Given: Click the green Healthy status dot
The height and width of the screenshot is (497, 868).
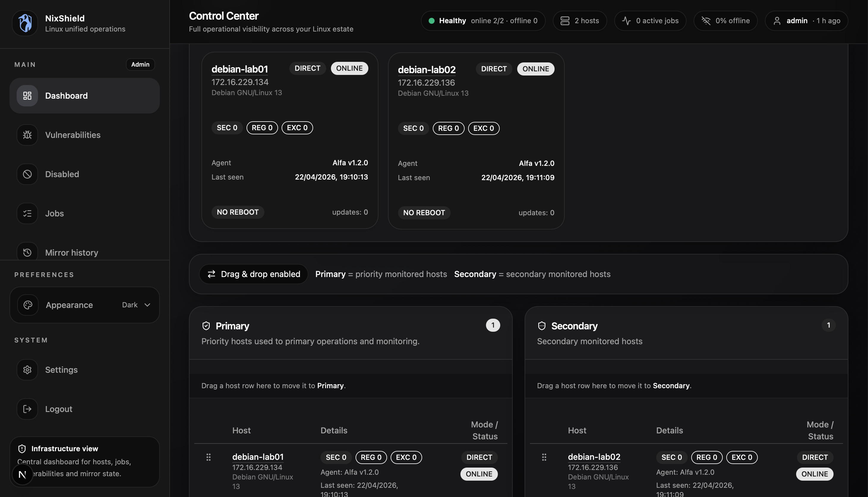Looking at the screenshot, I should [x=431, y=21].
